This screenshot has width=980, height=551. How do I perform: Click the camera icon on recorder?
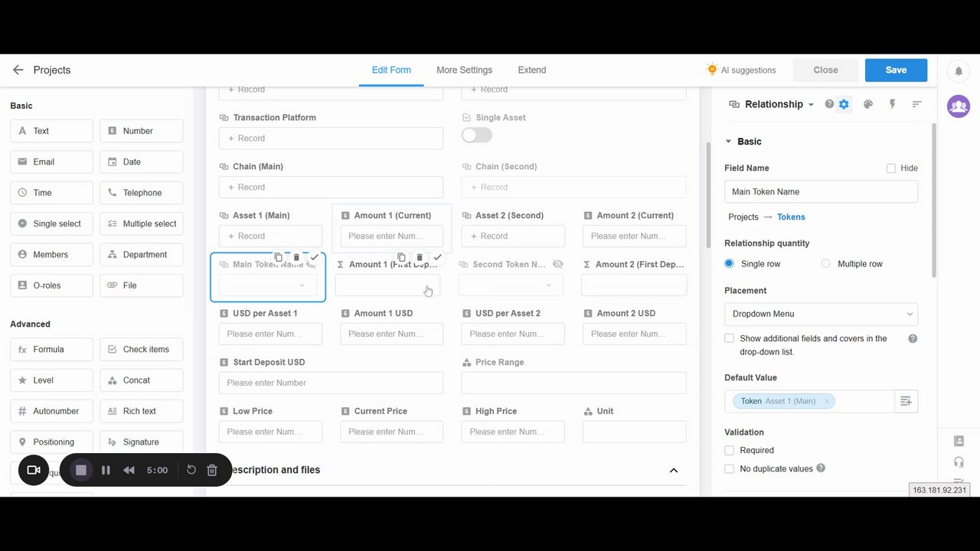[34, 470]
